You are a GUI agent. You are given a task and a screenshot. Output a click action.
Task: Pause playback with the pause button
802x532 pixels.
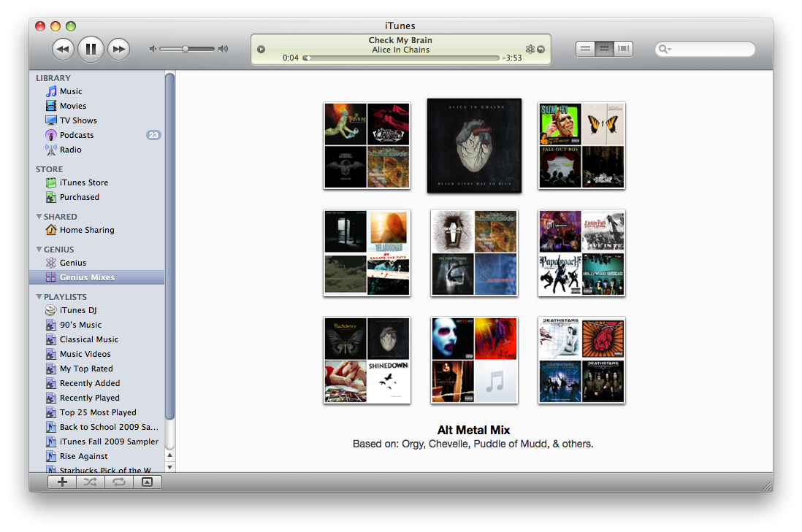91,49
